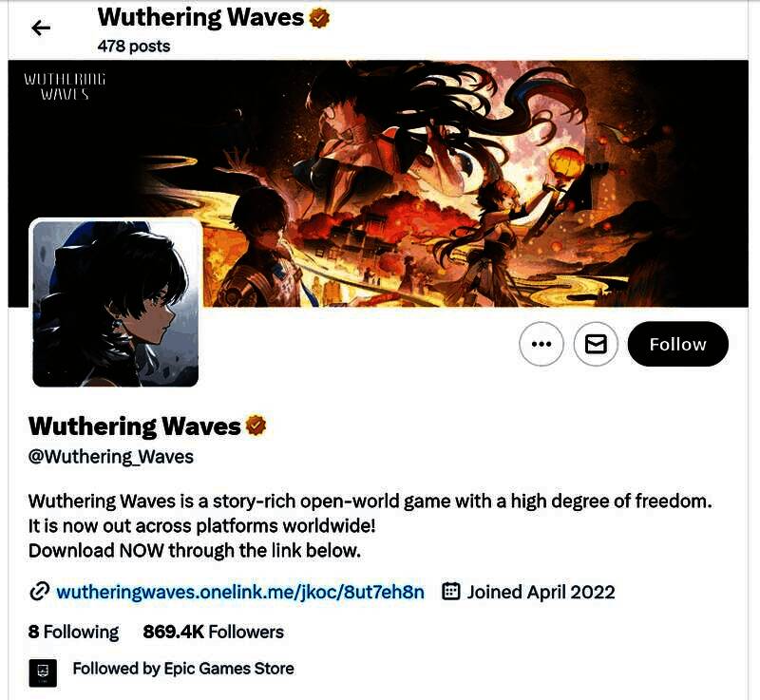Image resolution: width=760 pixels, height=700 pixels.
Task: Open the wutheringwaves.onelink.me link
Action: click(x=240, y=592)
